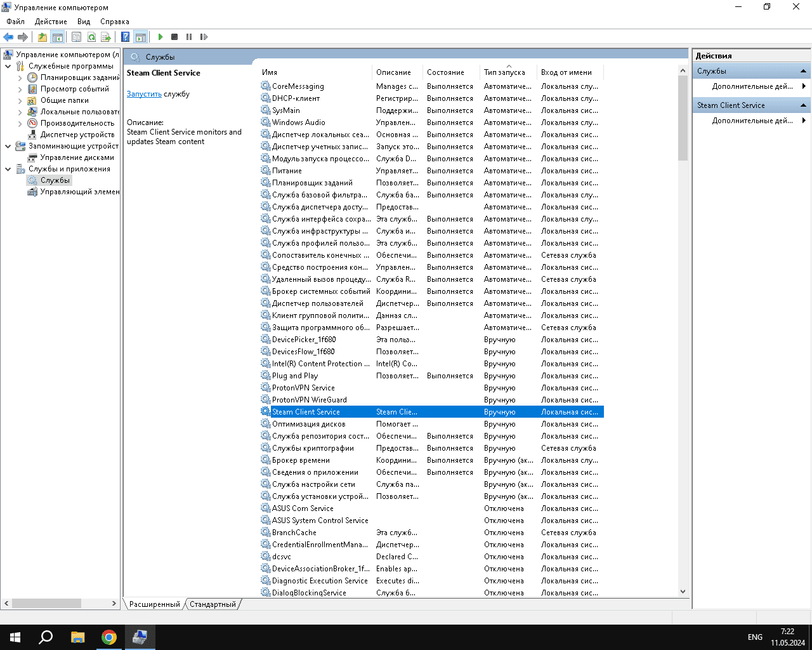Sort by the Состояние column header
This screenshot has width=812, height=650.
[x=451, y=72]
